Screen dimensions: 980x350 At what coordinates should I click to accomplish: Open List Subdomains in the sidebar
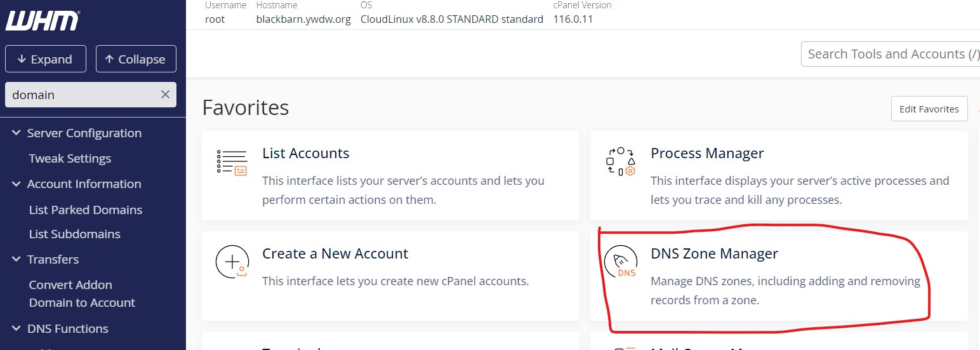coord(74,234)
